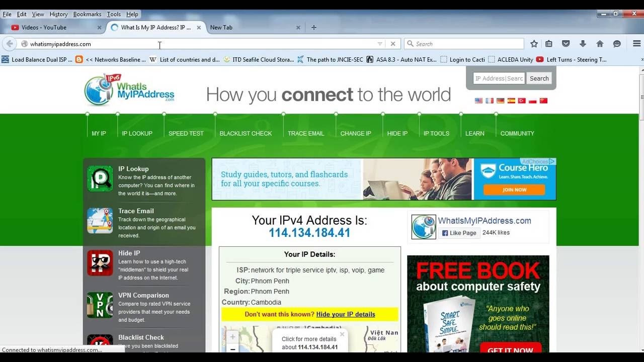Go to the Firefox home icon

(600, 44)
